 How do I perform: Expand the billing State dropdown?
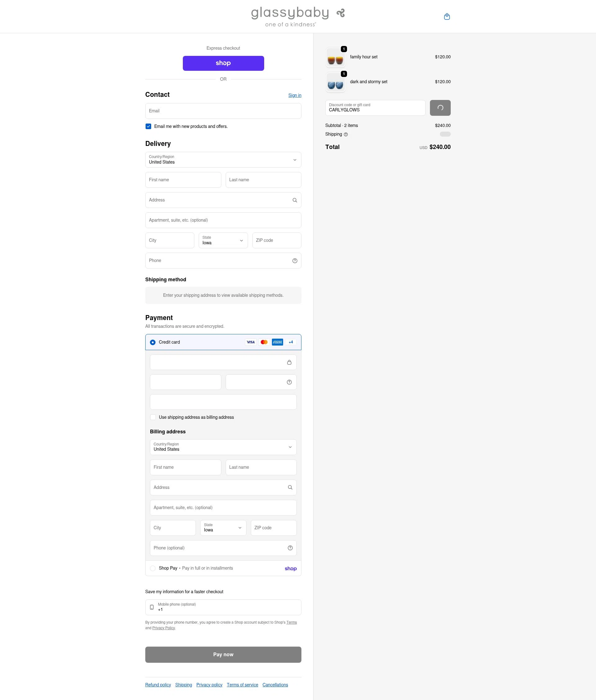click(223, 528)
